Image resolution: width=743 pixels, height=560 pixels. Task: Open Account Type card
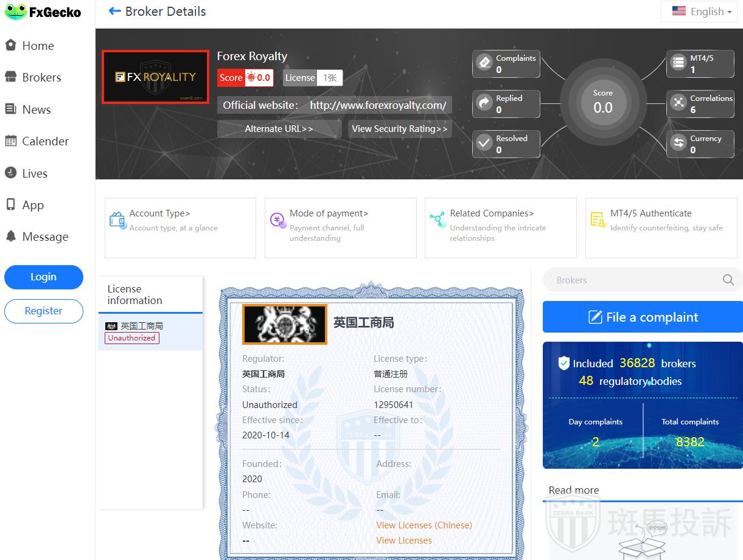[x=180, y=227]
